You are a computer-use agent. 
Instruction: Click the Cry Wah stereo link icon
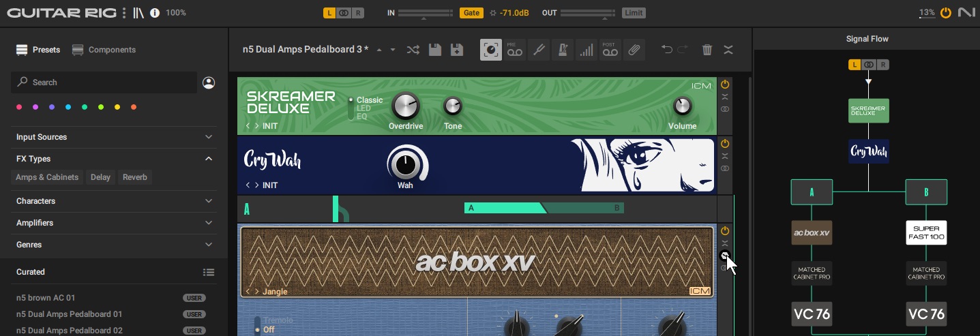pos(725,168)
